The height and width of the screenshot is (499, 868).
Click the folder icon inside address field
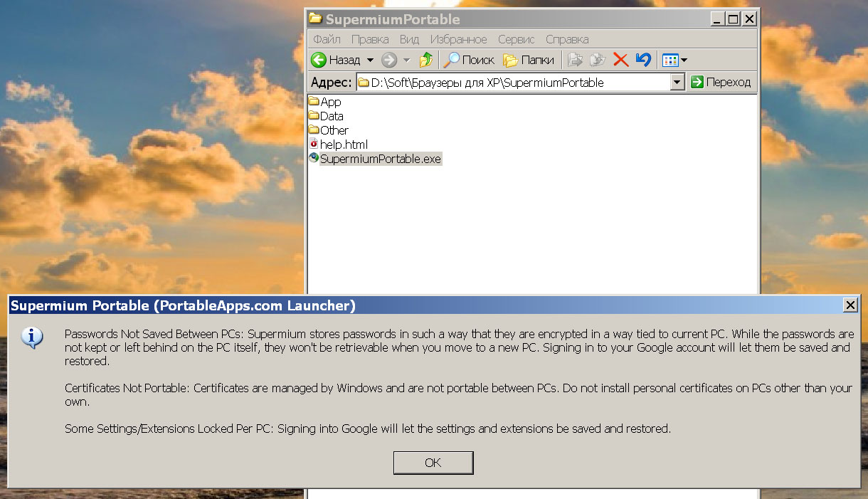[364, 83]
